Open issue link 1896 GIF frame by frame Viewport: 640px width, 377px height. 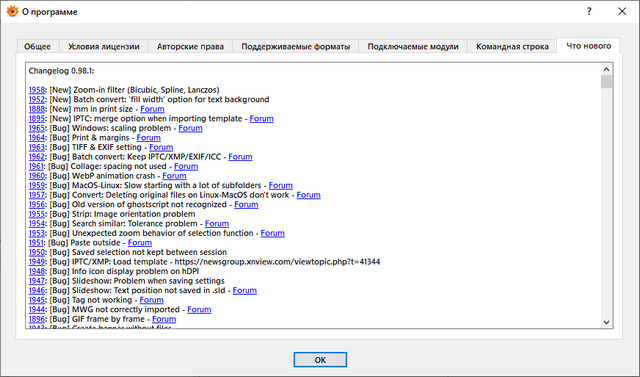click(x=37, y=319)
